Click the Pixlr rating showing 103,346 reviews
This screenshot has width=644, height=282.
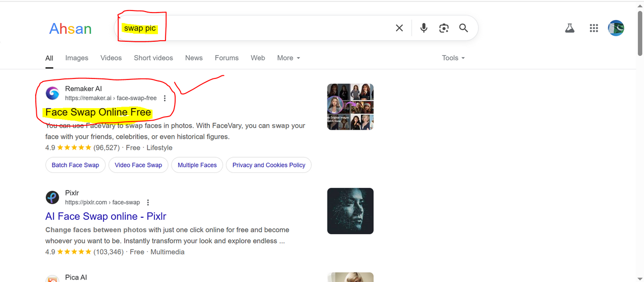tap(74, 252)
